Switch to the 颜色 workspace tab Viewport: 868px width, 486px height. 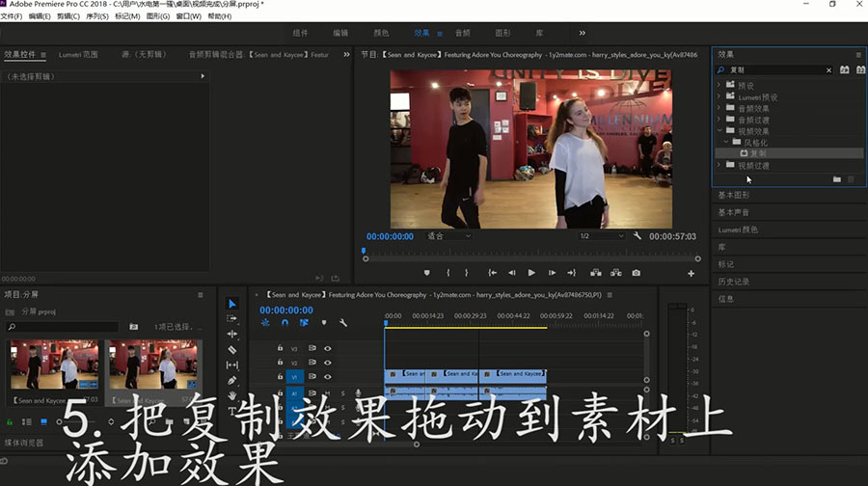380,33
